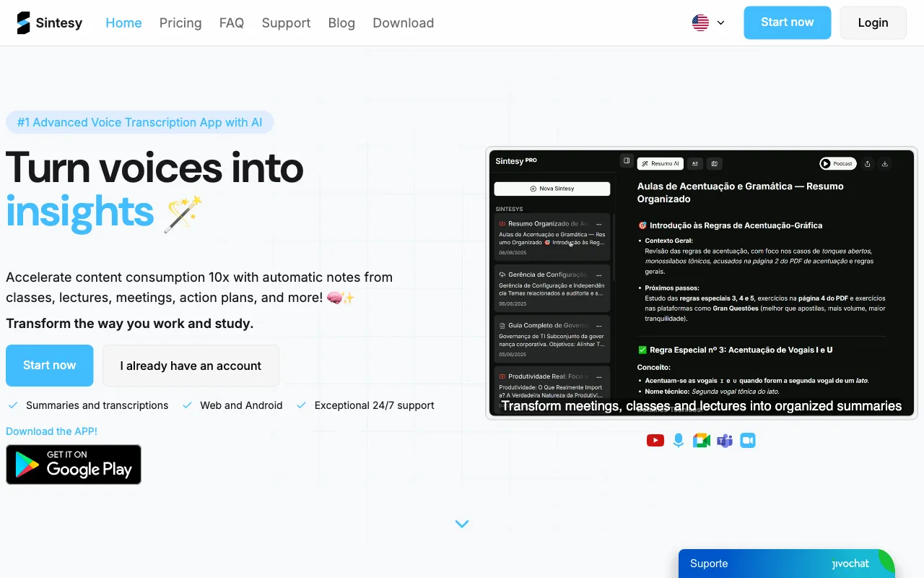Click the Aulas de Acentuação e Gramática heading
The height and width of the screenshot is (578, 924).
(740, 192)
